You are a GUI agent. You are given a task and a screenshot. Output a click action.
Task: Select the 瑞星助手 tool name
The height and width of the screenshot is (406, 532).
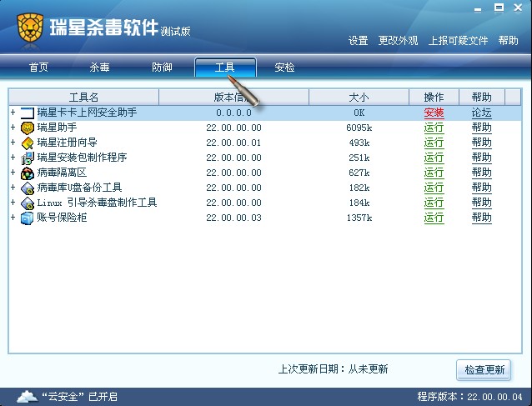(57, 128)
